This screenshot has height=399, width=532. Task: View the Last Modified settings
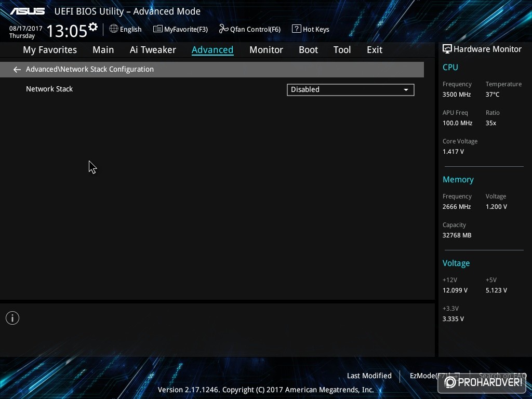[x=369, y=376]
